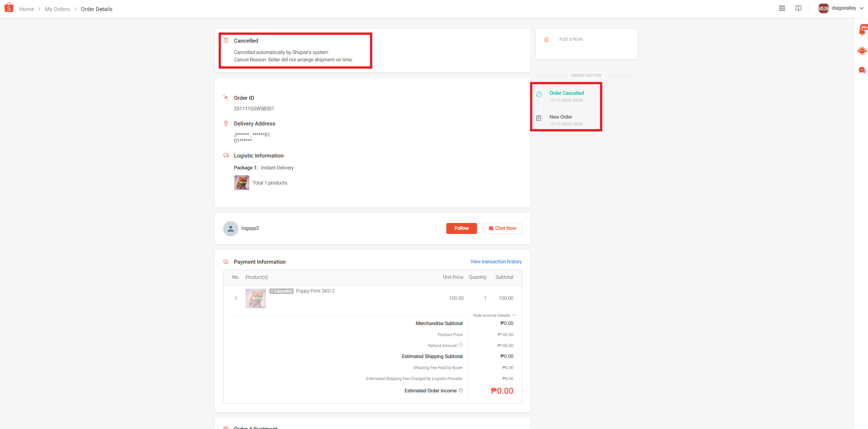Click the diagonalley account avatar
This screenshot has height=429, width=868.
tap(824, 8)
